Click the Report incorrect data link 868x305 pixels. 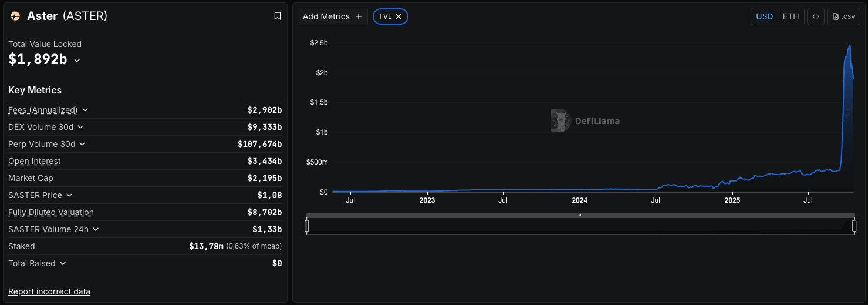49,291
